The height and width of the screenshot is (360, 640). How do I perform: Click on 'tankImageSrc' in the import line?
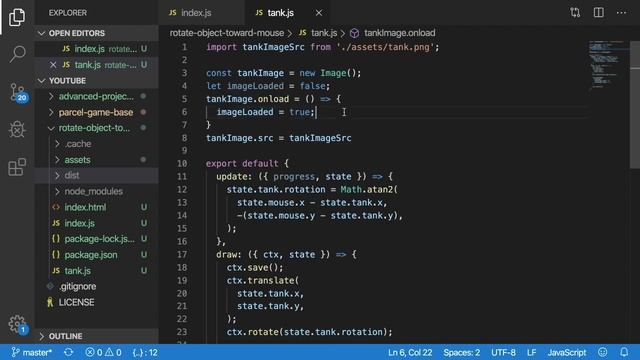pos(273,47)
